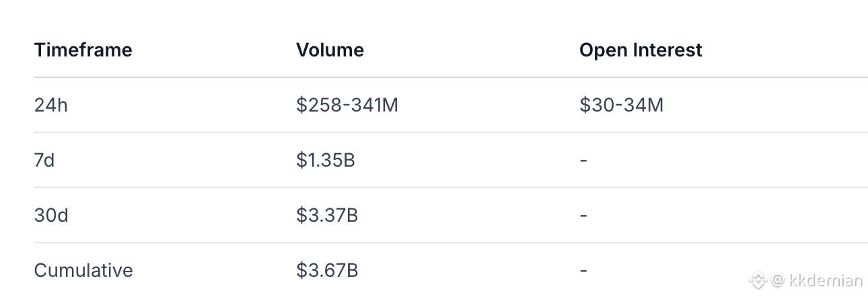Screen dimensions: 868x297
Task: Click the $258-341M volume value
Action: click(x=347, y=105)
